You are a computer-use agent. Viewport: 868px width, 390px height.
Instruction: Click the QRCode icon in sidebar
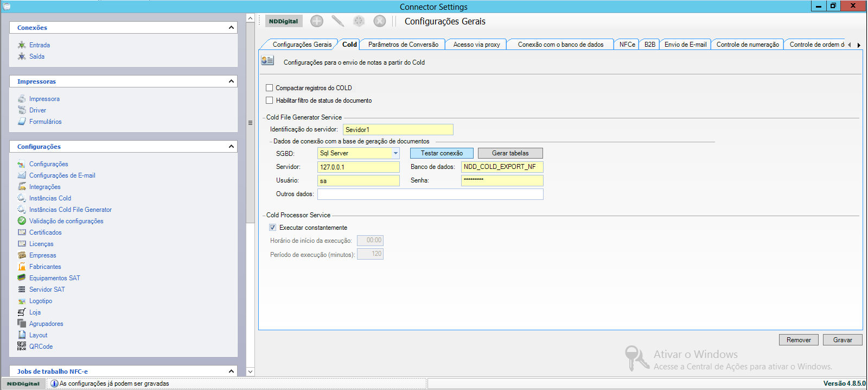pyautogui.click(x=22, y=347)
